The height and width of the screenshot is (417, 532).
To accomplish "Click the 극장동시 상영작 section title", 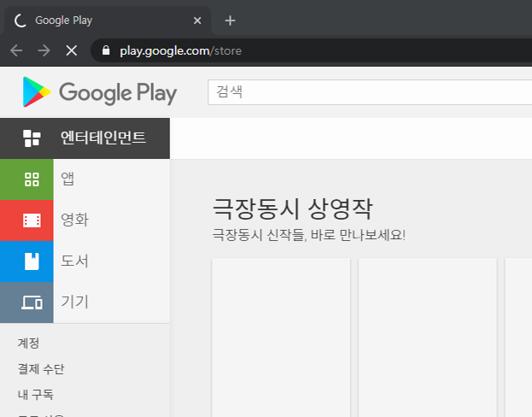I will (292, 208).
